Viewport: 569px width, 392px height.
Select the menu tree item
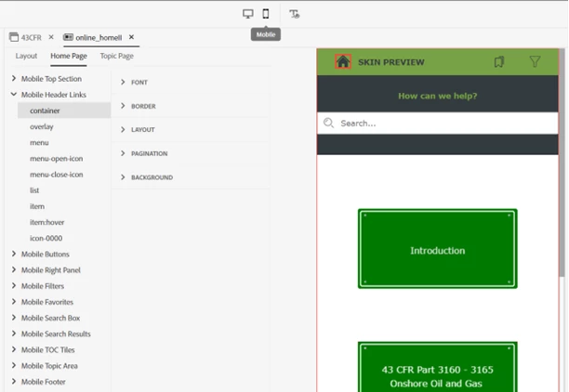click(x=39, y=142)
